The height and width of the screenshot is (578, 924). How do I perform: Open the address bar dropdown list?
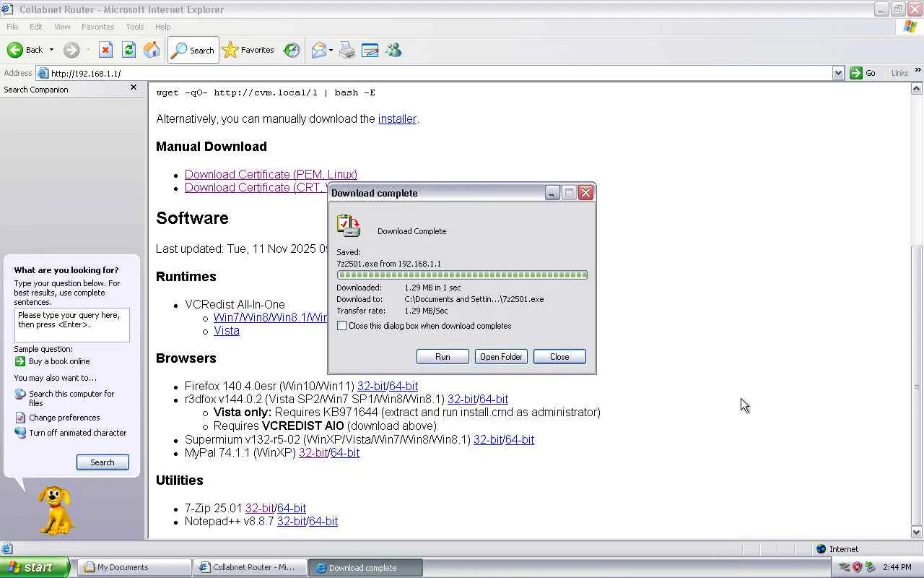tap(838, 73)
